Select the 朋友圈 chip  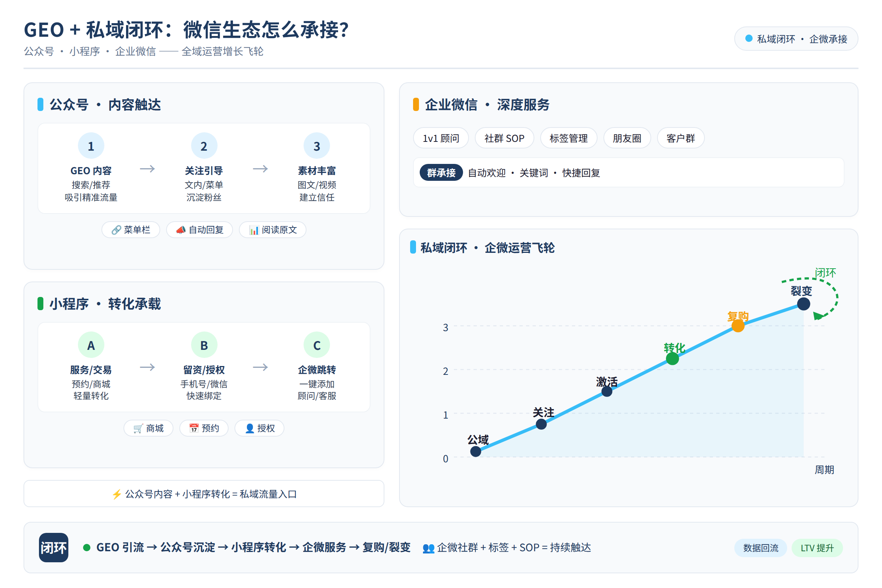627,138
